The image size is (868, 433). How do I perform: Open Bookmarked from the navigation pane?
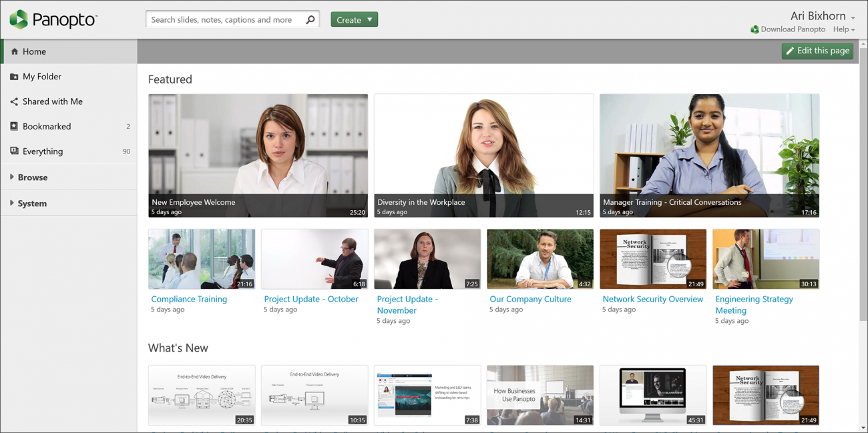pyautogui.click(x=48, y=126)
